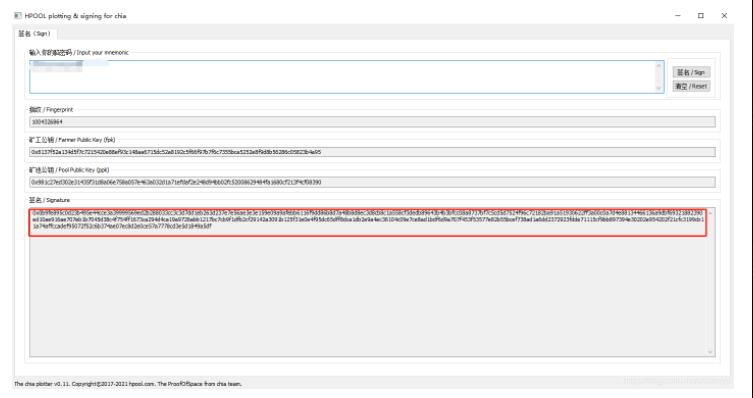The width and height of the screenshot is (753, 398).
Task: Select the Fingerprint value field
Action: [x=372, y=122]
